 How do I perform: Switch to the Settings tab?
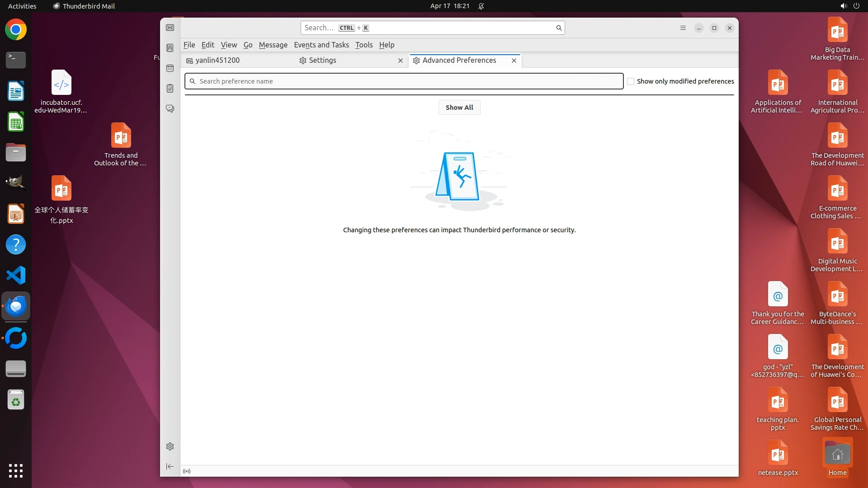pos(322,61)
